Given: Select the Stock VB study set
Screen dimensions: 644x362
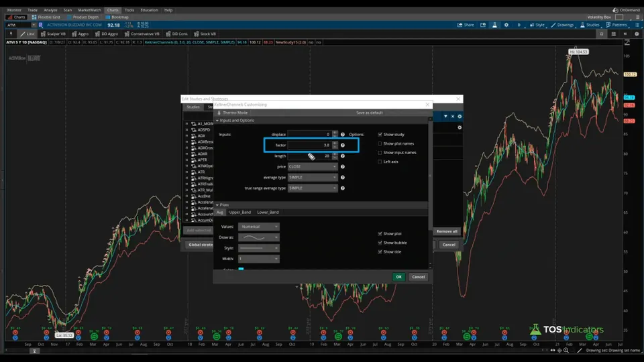Looking at the screenshot, I should (205, 34).
